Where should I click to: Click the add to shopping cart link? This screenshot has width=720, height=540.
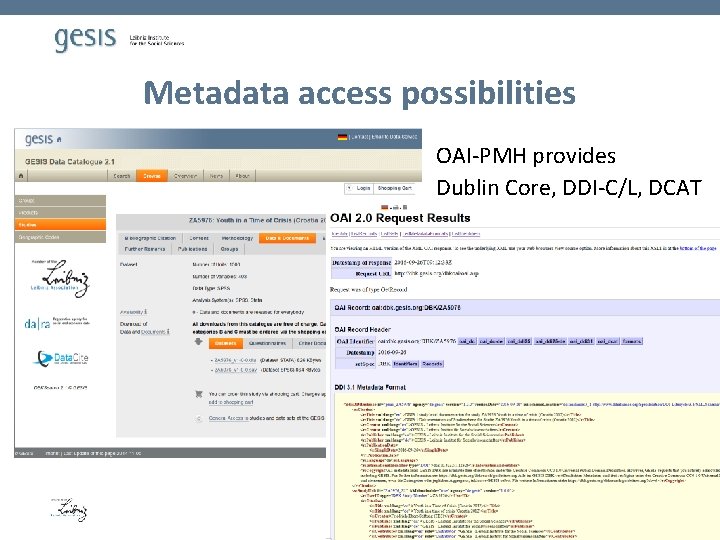231,402
